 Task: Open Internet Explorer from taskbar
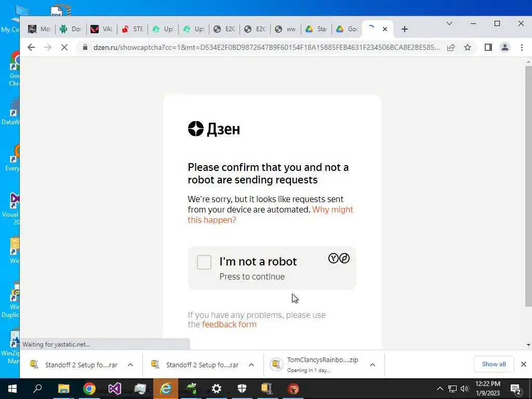coord(166,389)
